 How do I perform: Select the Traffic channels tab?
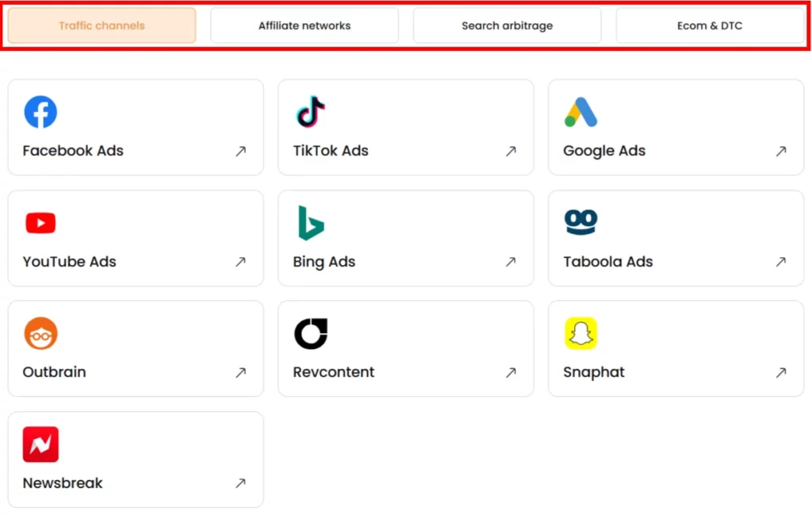[x=101, y=25]
